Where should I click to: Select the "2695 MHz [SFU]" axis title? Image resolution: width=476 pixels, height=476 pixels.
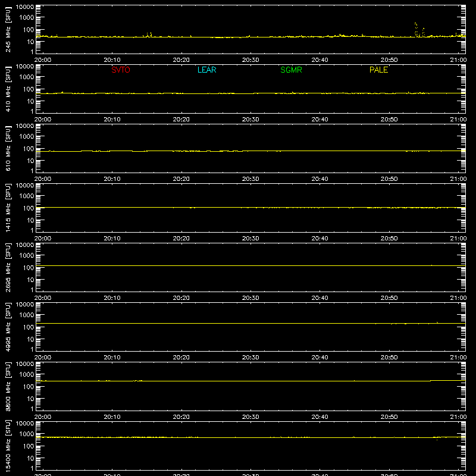[x=8, y=267]
